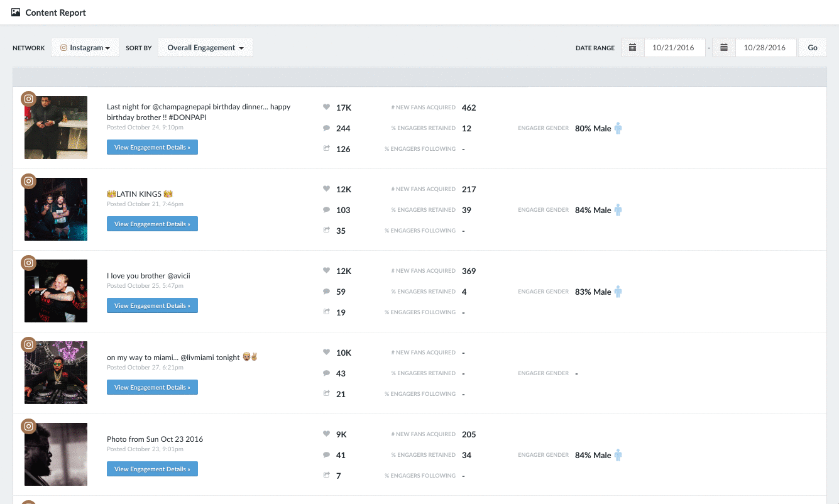Click new fans acquired value 462
This screenshot has width=839, height=504.
[x=469, y=107]
